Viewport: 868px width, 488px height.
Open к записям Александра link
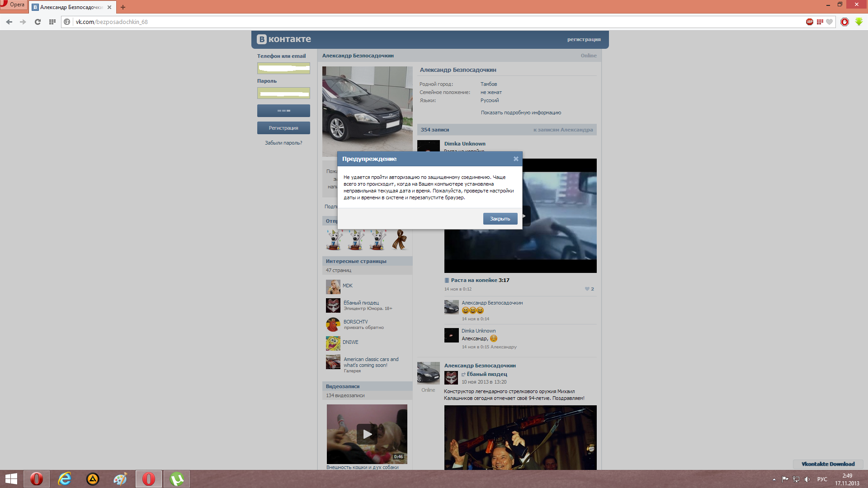563,130
